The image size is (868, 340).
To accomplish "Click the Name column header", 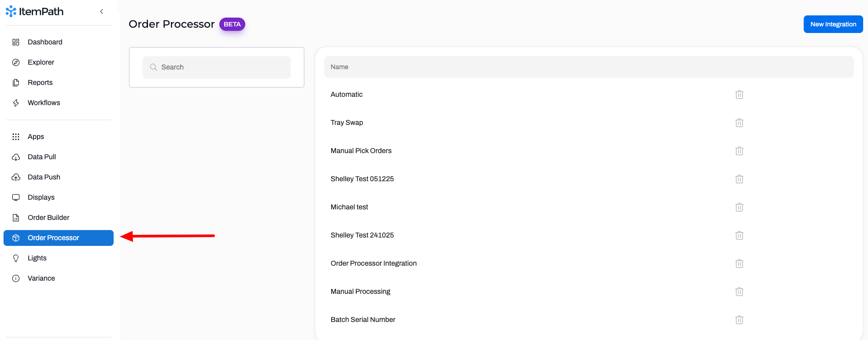I will [x=340, y=67].
